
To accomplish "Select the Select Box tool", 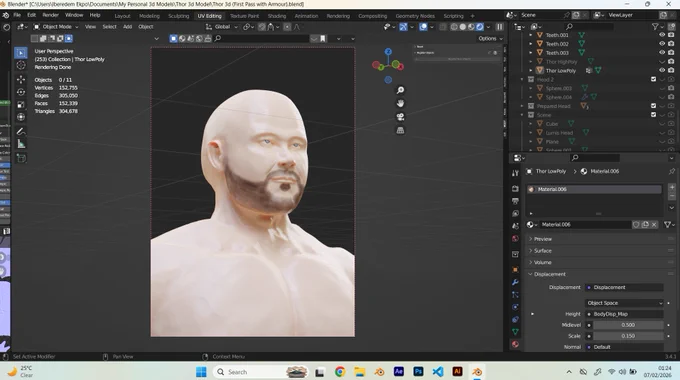I will [x=21, y=53].
